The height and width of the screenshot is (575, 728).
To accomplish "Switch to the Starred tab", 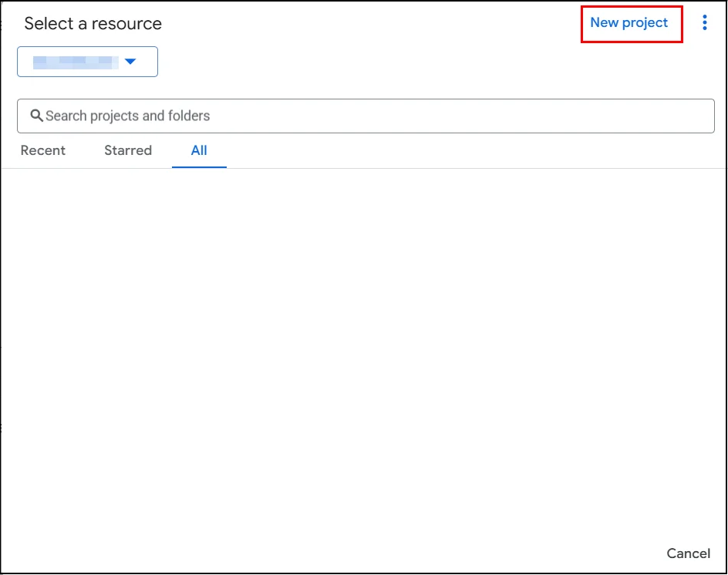I will coord(128,150).
